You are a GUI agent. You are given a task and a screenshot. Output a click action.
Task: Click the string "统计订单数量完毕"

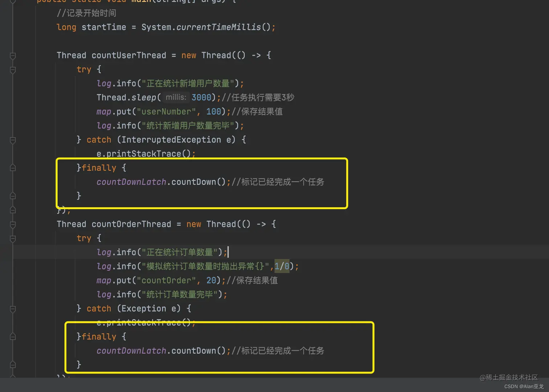click(180, 294)
